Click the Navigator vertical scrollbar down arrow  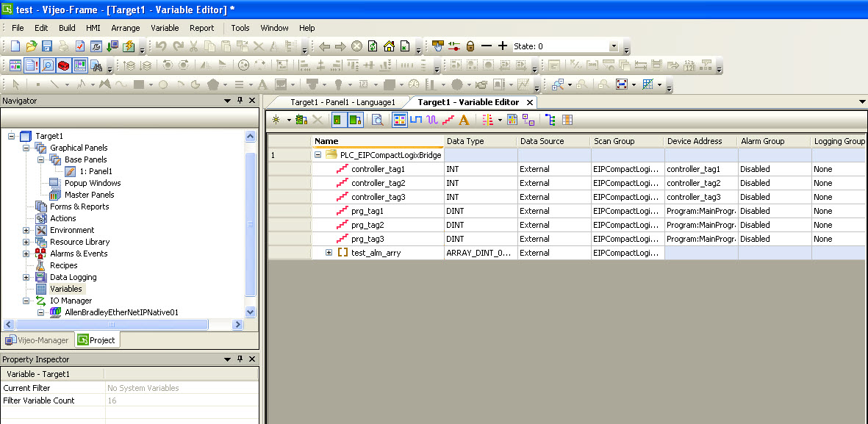(x=250, y=312)
